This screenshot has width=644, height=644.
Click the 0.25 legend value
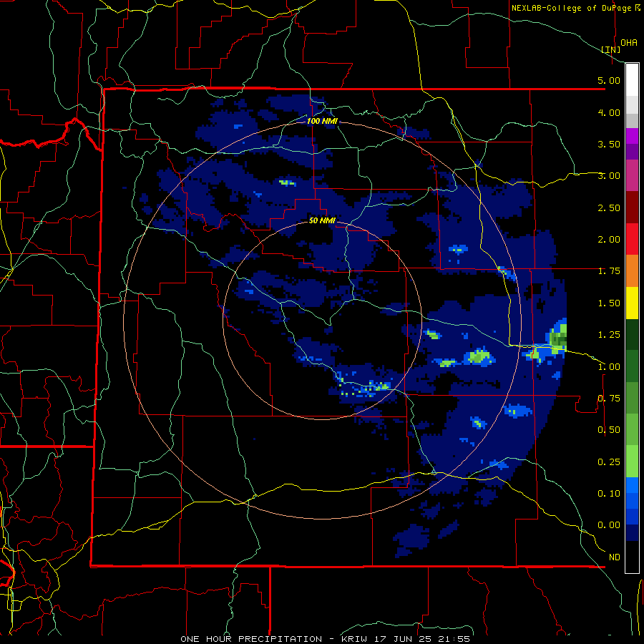[609, 462]
